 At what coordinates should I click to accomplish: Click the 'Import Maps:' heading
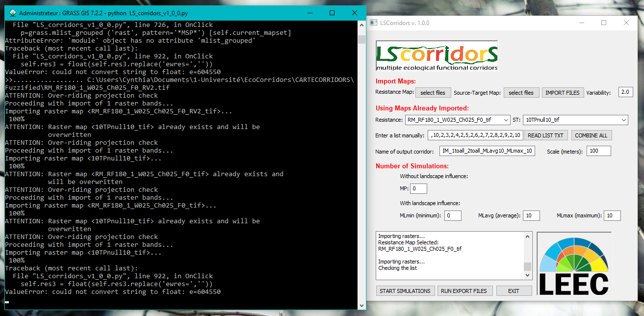tap(395, 81)
